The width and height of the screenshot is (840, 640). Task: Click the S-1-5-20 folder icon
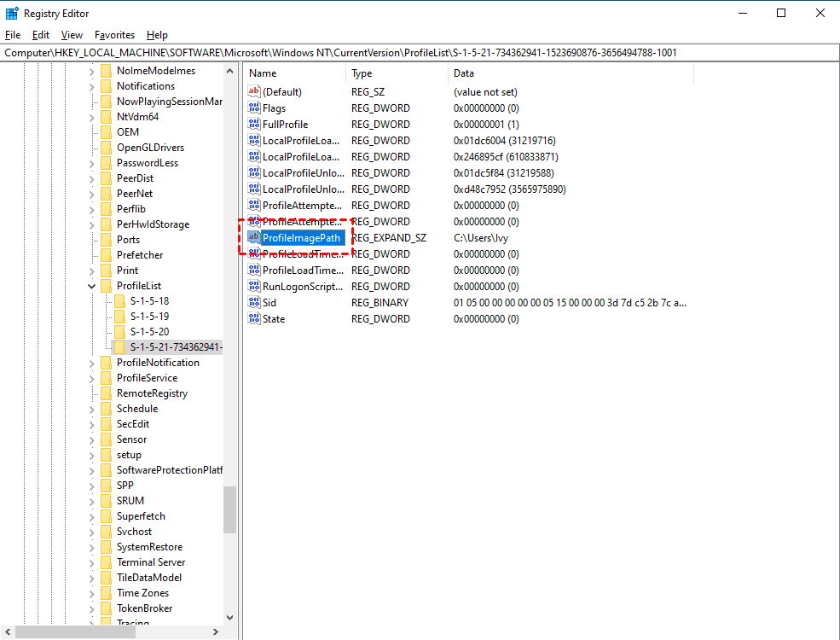[x=120, y=332]
